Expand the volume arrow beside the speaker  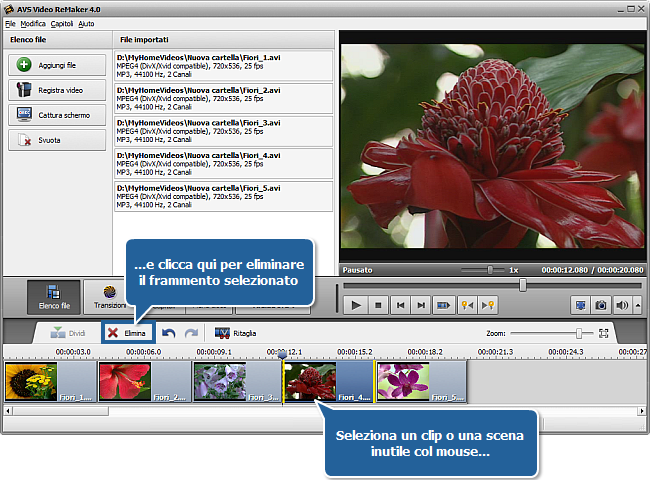635,305
